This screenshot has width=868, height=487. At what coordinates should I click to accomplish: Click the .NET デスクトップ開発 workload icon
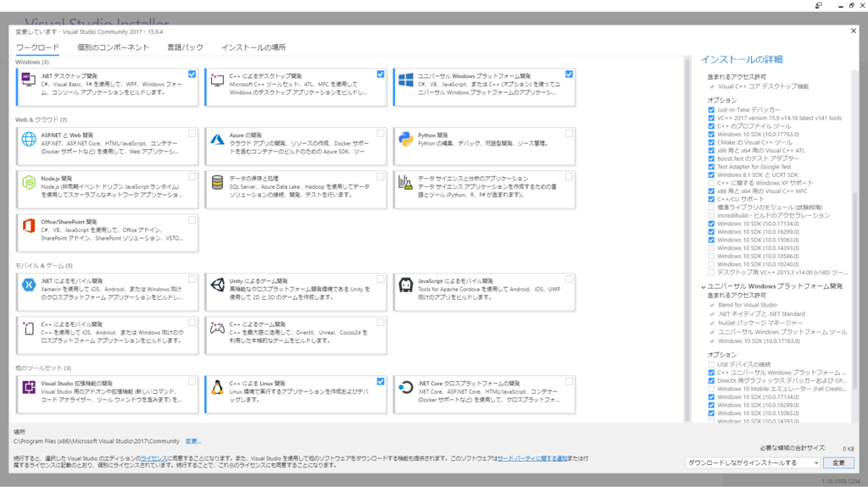pyautogui.click(x=28, y=79)
